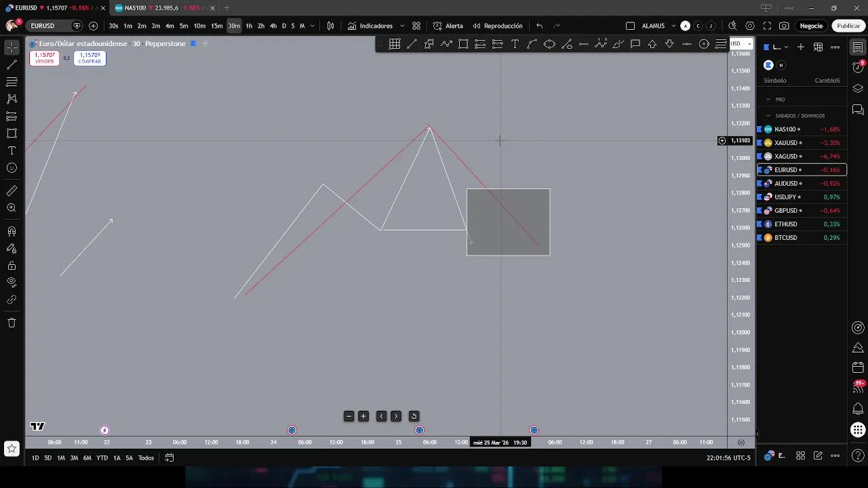Select the Todos date range
This screenshot has width=868, height=488.
146,458
